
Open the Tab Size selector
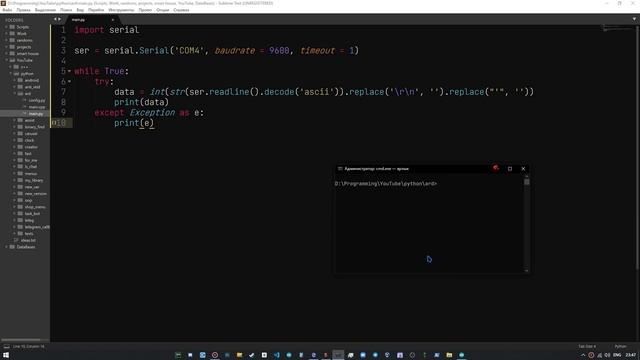[587, 347]
